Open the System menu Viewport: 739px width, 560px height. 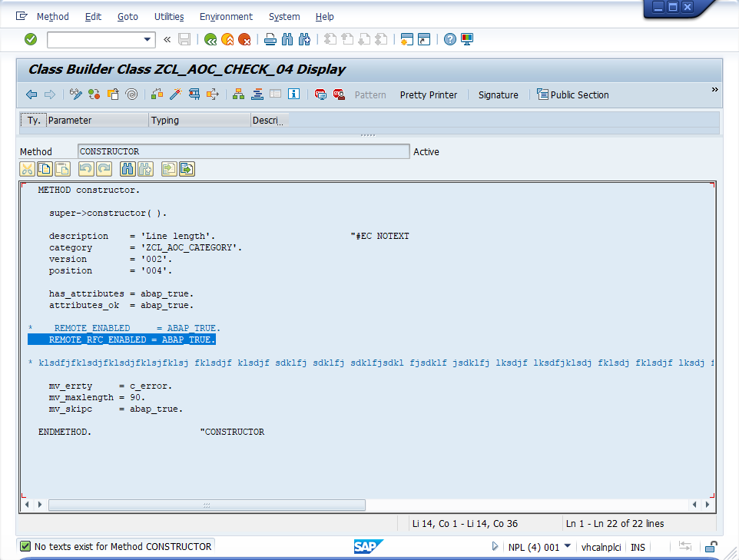284,16
